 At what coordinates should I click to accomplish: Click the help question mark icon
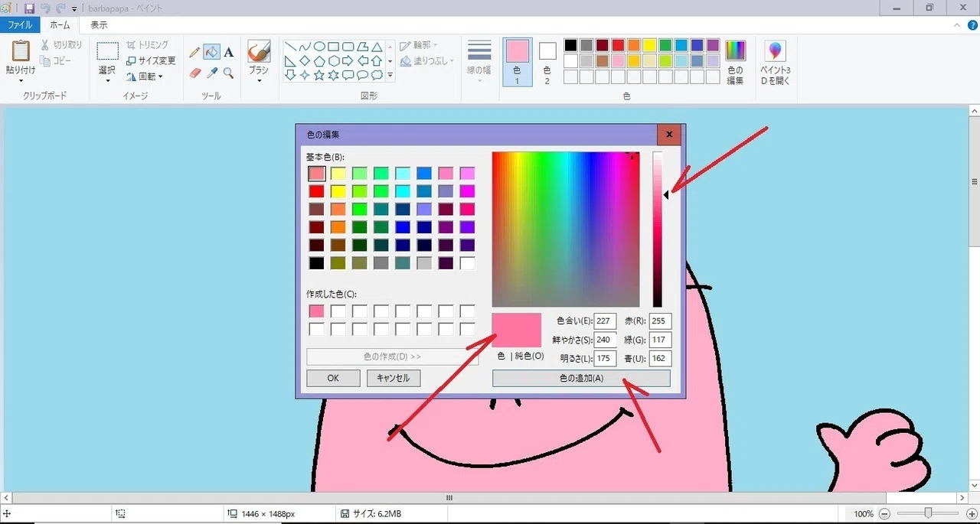click(x=972, y=25)
